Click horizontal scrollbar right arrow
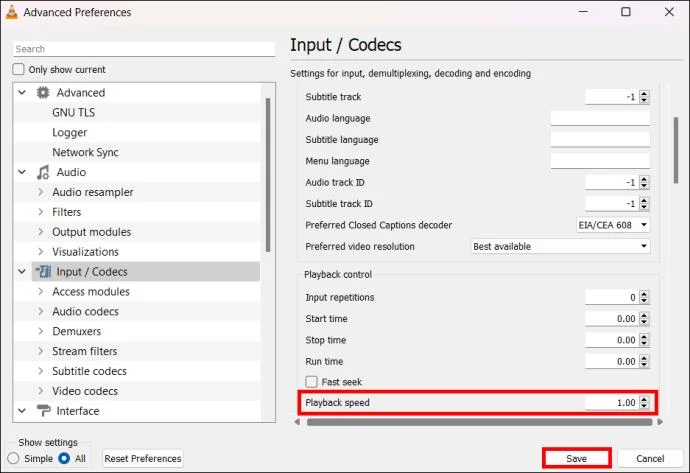The height and width of the screenshot is (473, 690). pyautogui.click(x=660, y=422)
